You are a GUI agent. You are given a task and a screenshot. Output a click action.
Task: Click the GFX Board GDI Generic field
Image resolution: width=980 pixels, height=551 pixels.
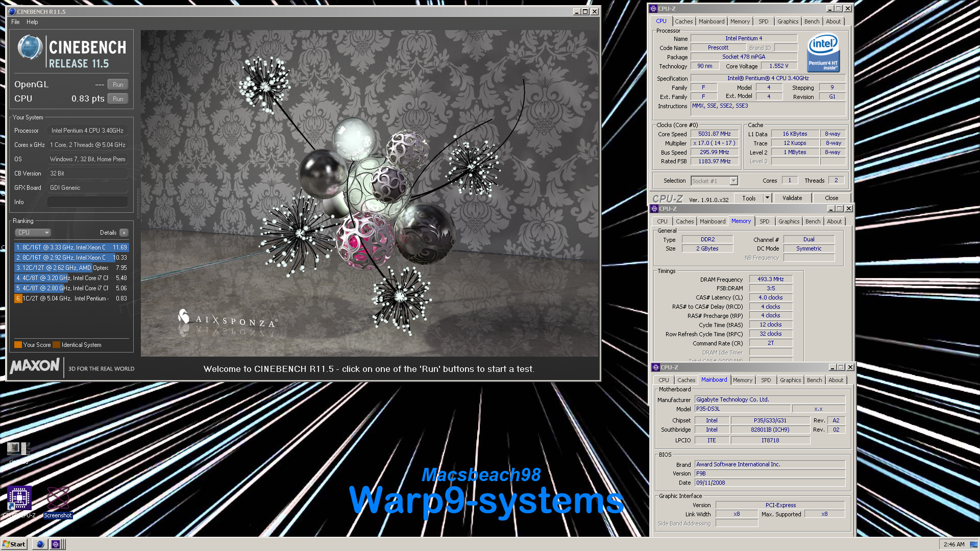[x=88, y=188]
